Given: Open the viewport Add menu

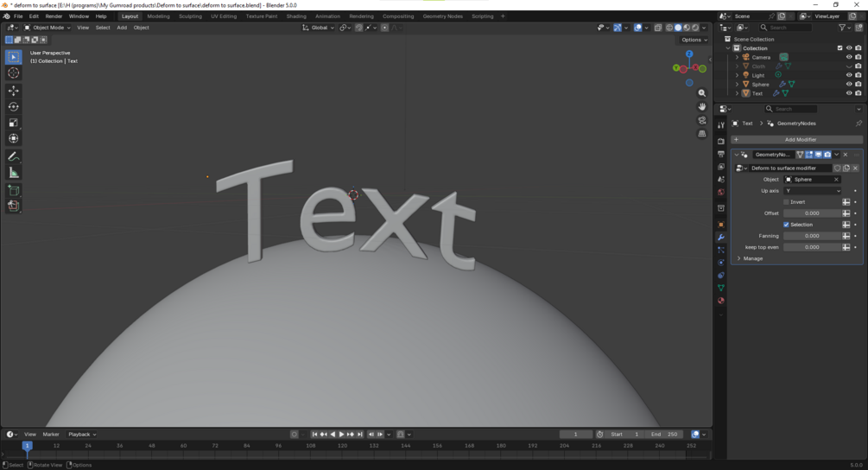Looking at the screenshot, I should 122,28.
